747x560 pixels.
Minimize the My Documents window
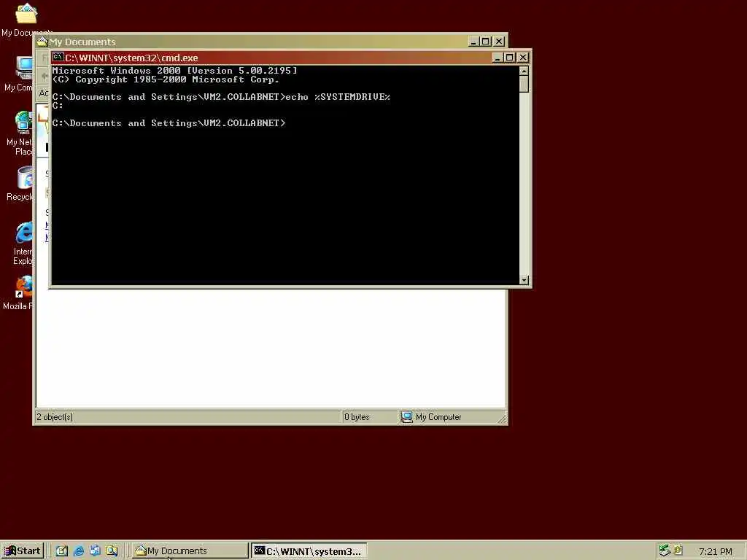[x=473, y=42]
